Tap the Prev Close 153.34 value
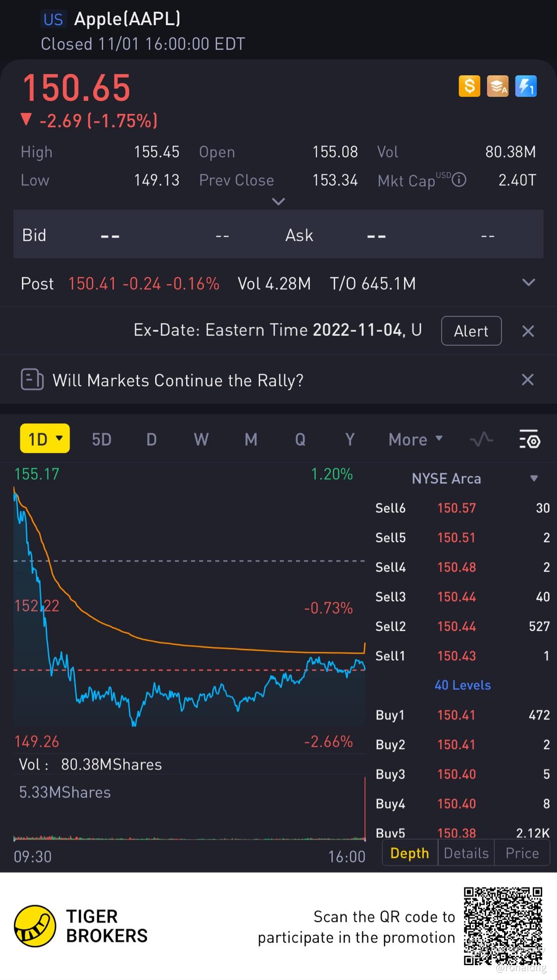Image resolution: width=557 pixels, height=980 pixels. [x=335, y=180]
